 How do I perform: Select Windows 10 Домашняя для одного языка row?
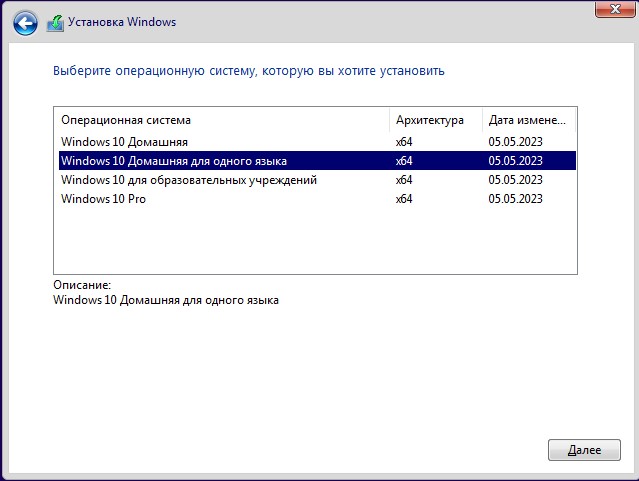tap(174, 161)
